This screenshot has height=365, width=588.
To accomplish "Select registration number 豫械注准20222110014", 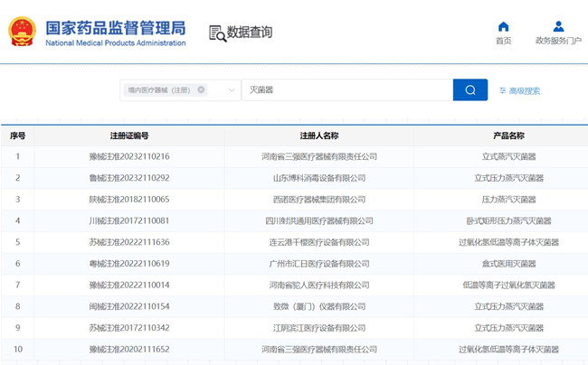I will point(129,285).
